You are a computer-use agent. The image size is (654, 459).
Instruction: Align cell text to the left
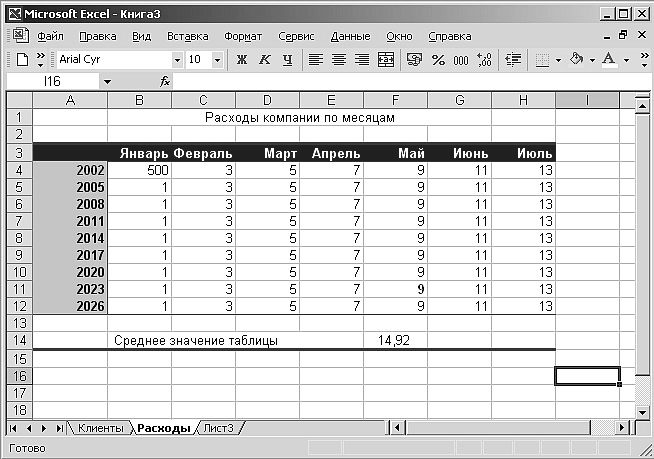point(315,60)
